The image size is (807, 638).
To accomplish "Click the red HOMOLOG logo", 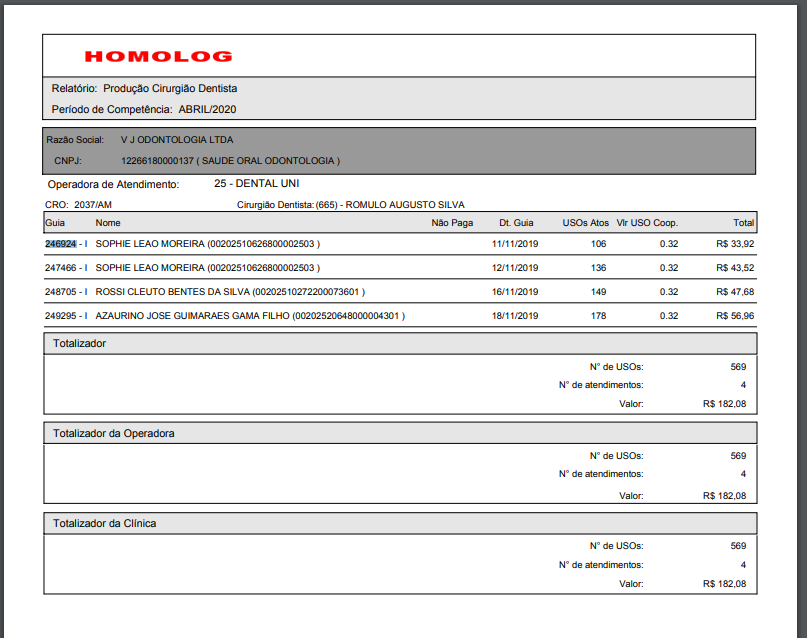I will [158, 57].
